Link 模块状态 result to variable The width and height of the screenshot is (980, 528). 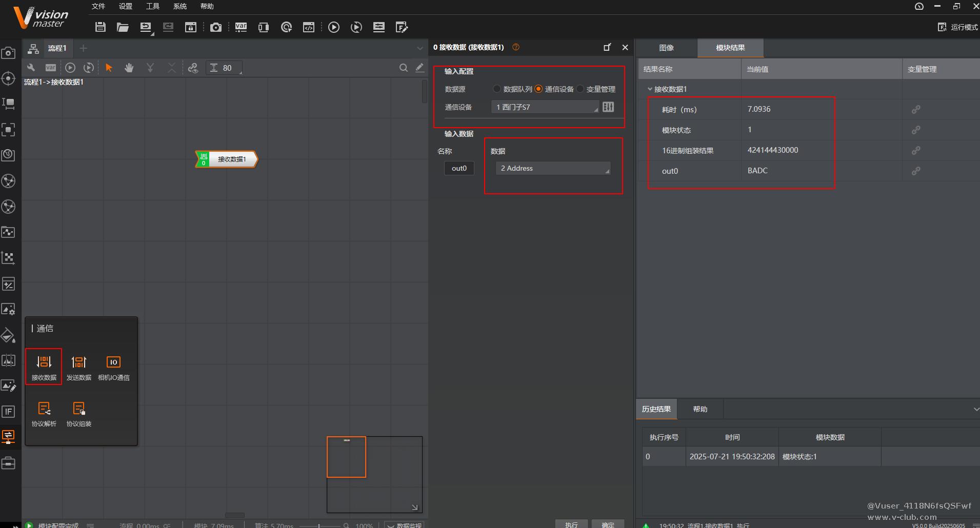point(916,130)
